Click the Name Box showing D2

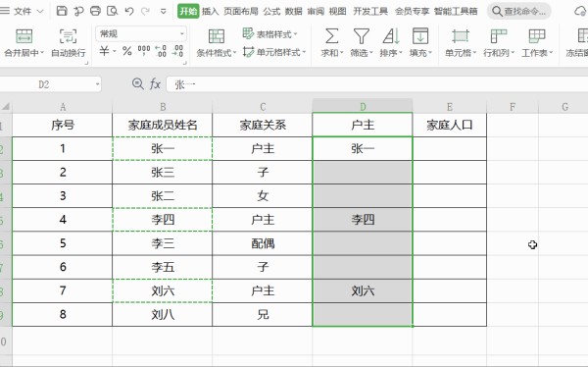(44, 84)
